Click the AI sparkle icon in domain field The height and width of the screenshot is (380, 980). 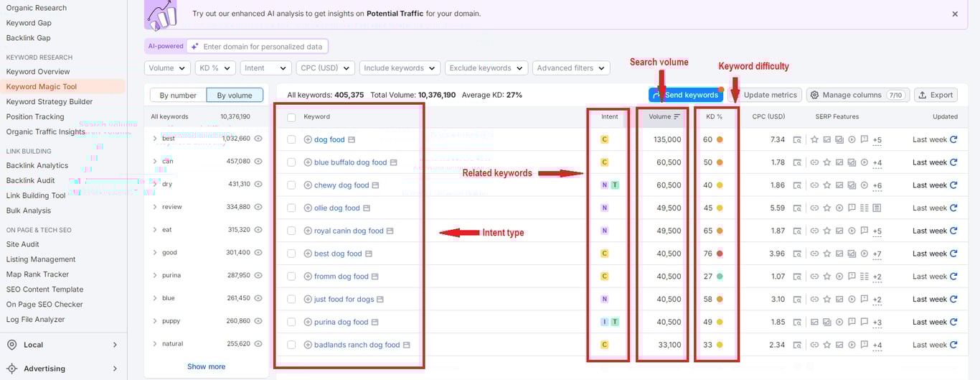click(x=194, y=47)
